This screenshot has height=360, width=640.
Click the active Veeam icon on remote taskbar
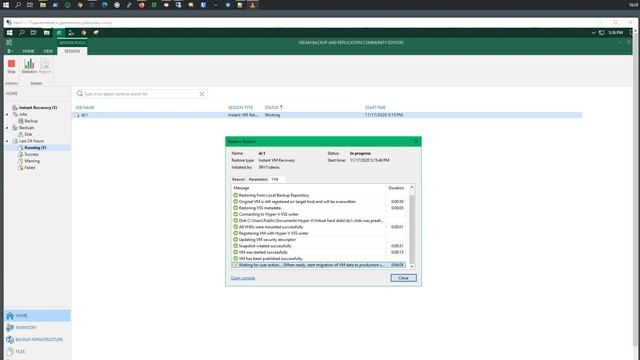point(59,33)
